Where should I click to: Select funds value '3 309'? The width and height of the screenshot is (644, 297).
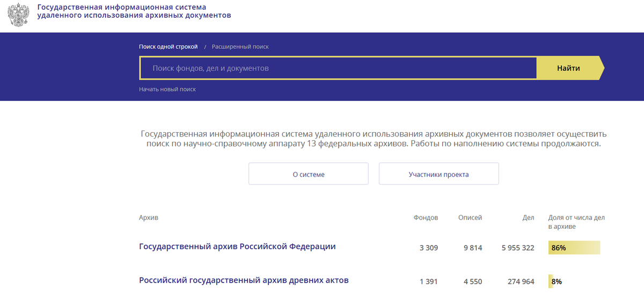429,248
